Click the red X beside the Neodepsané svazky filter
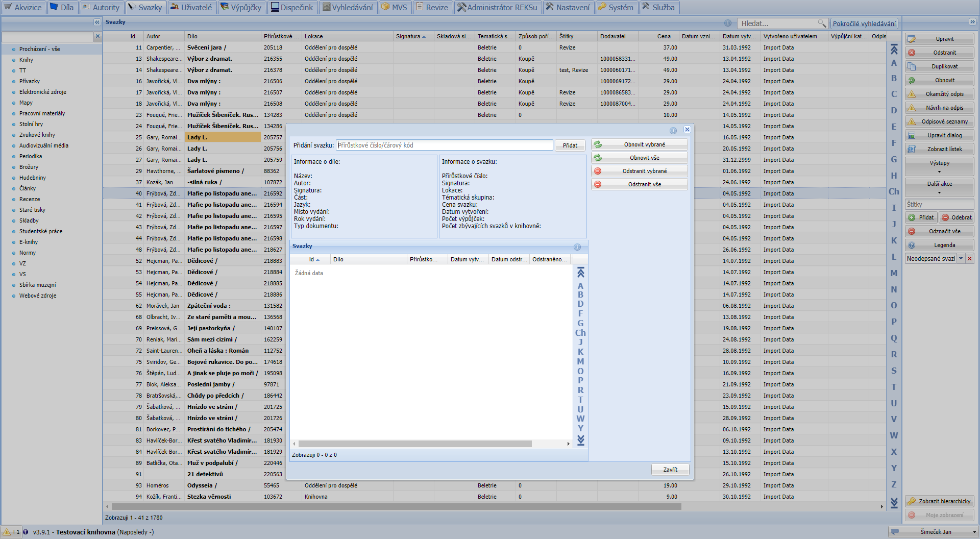 970,259
